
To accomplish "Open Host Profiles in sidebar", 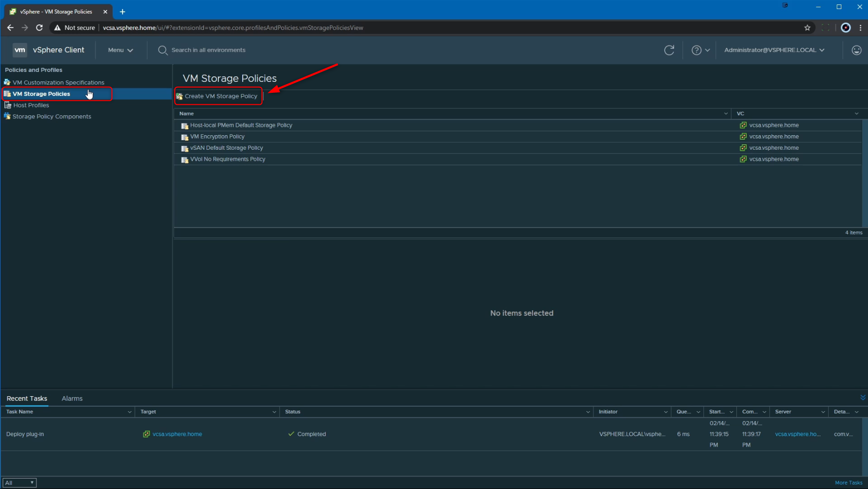I will click(x=31, y=105).
